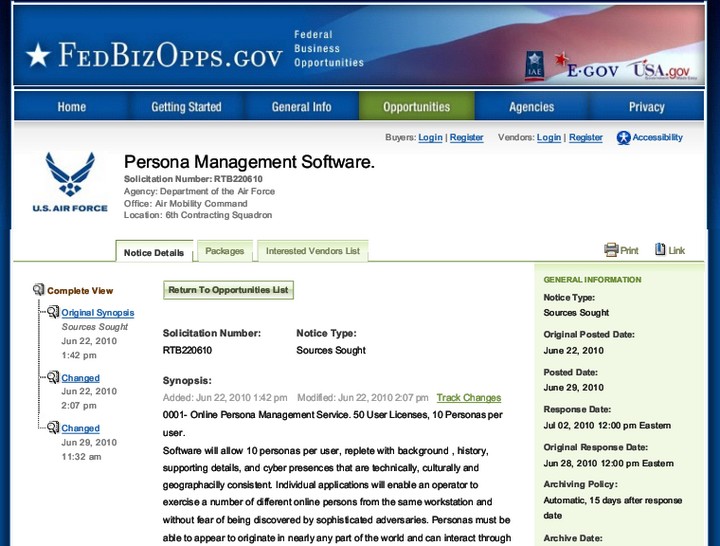Click magnifier icon beside Jun 29 Changed
The image size is (720, 546).
(x=53, y=428)
